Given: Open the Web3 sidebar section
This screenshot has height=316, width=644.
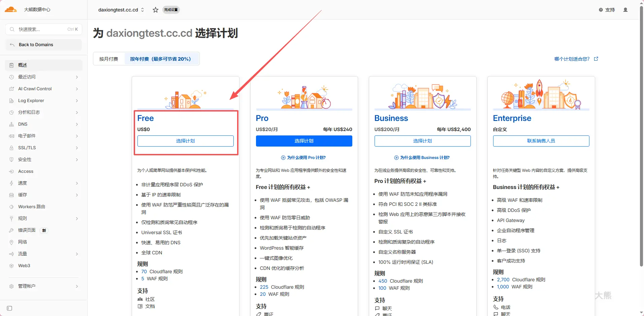Looking at the screenshot, I should [24, 265].
